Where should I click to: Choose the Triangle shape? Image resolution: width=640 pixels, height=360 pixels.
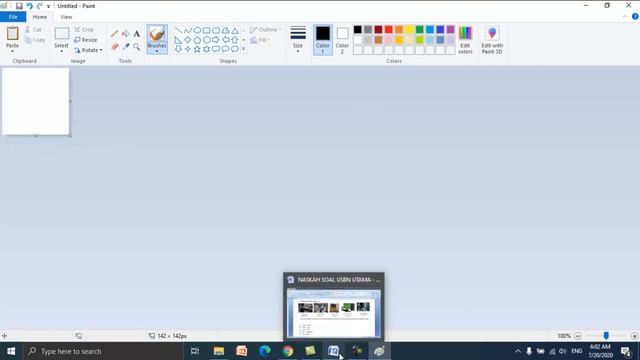coord(235,31)
